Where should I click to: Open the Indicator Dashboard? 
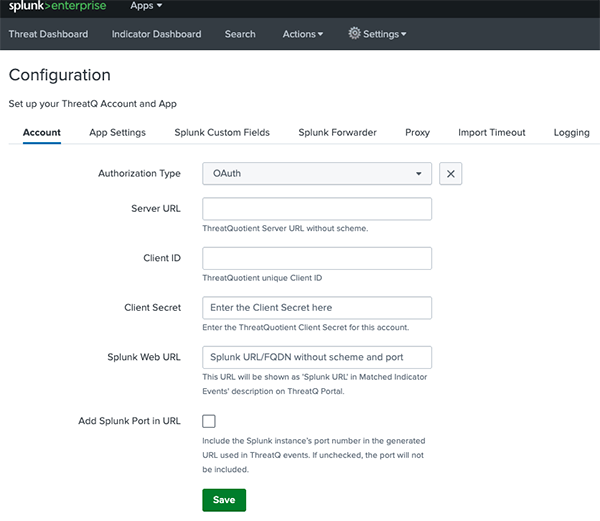[156, 34]
